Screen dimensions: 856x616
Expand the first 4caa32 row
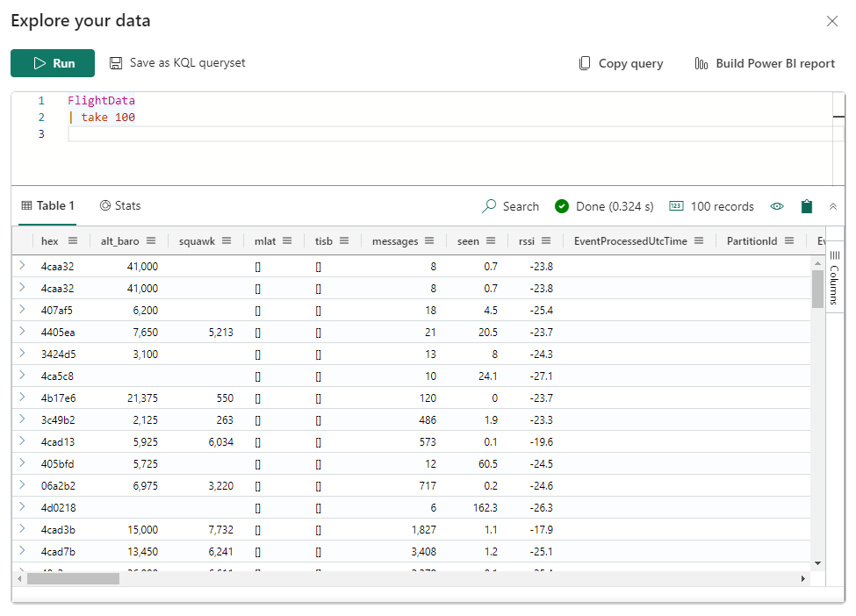point(22,265)
